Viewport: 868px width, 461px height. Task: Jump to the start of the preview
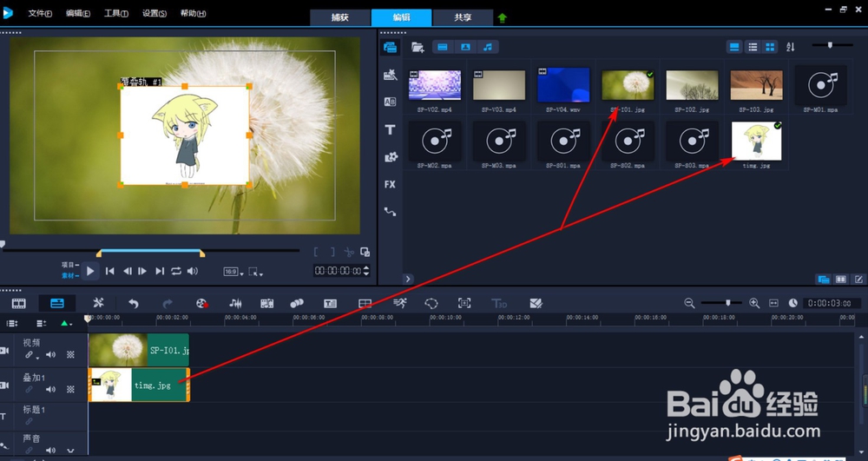[110, 271]
